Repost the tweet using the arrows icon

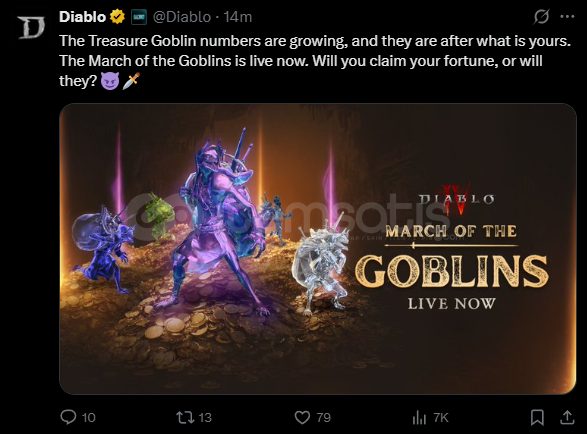(185, 417)
